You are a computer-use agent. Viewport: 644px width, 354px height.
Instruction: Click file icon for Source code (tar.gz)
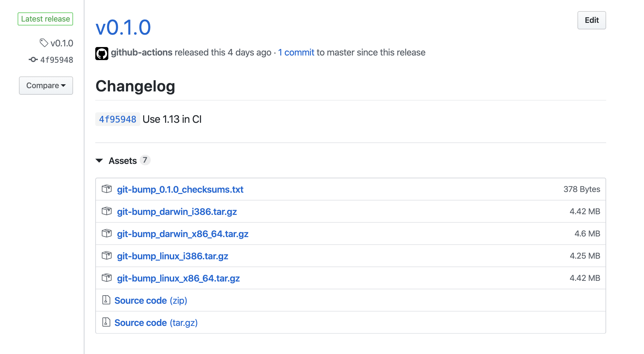point(106,322)
